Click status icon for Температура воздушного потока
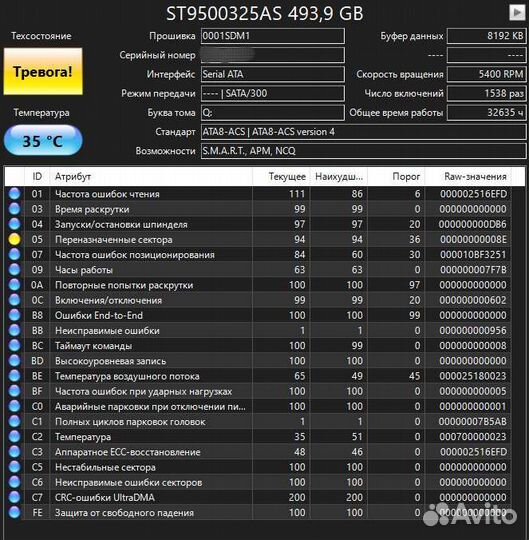This screenshot has width=529, height=540. tap(14, 376)
